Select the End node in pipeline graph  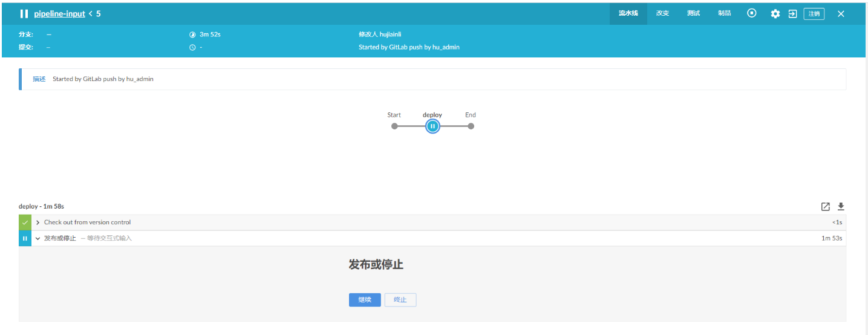click(x=471, y=126)
